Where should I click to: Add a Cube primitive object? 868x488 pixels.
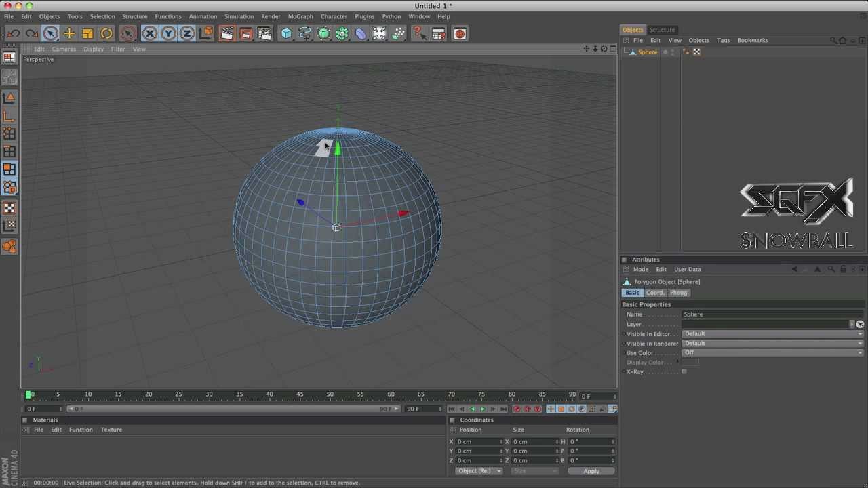click(286, 33)
